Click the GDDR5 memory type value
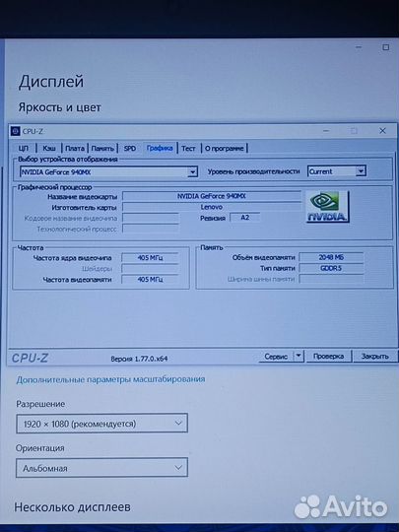The height and width of the screenshot is (532, 399). (x=331, y=268)
